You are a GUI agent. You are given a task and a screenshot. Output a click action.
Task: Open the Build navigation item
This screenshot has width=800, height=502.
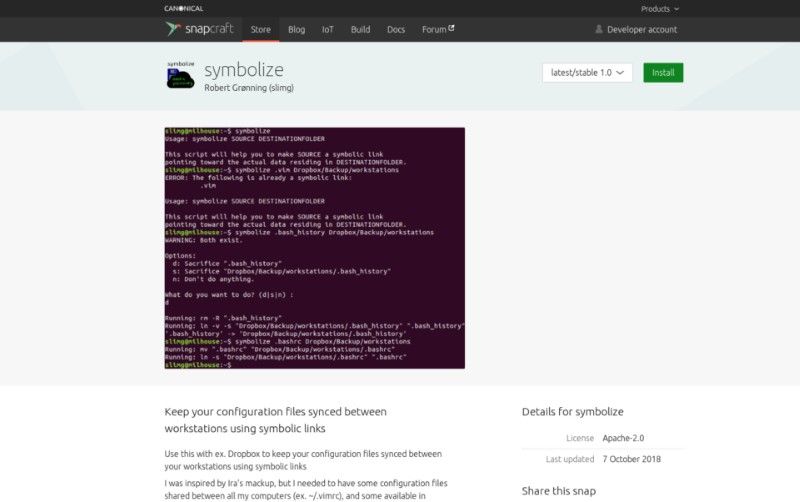click(360, 30)
